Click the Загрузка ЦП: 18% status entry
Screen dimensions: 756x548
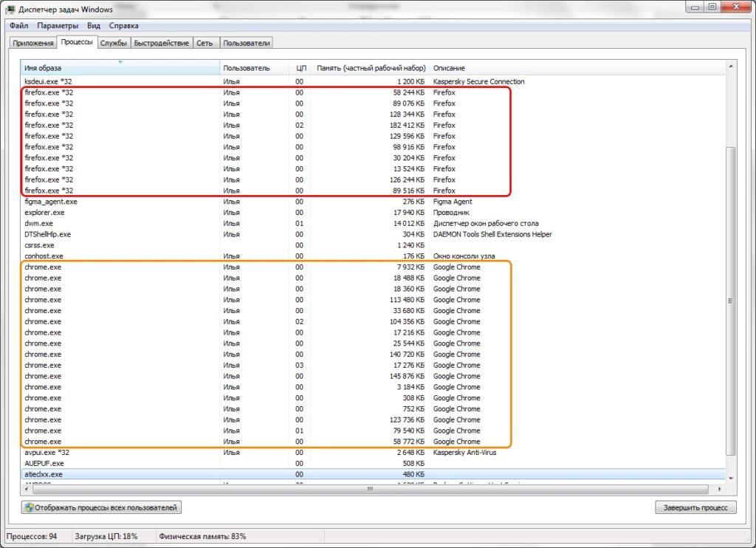106,536
